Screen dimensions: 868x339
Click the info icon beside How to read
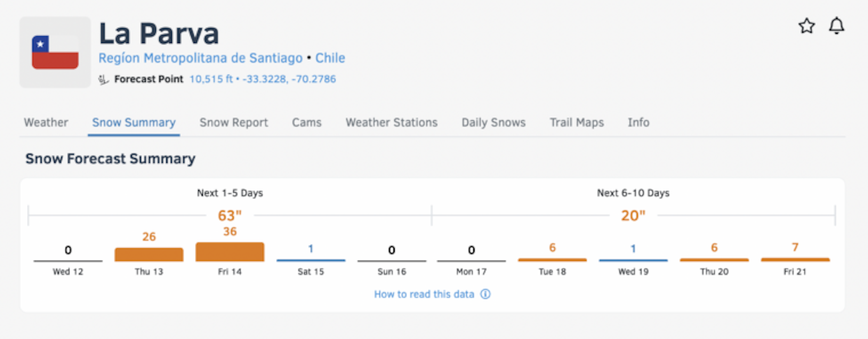pyautogui.click(x=485, y=294)
